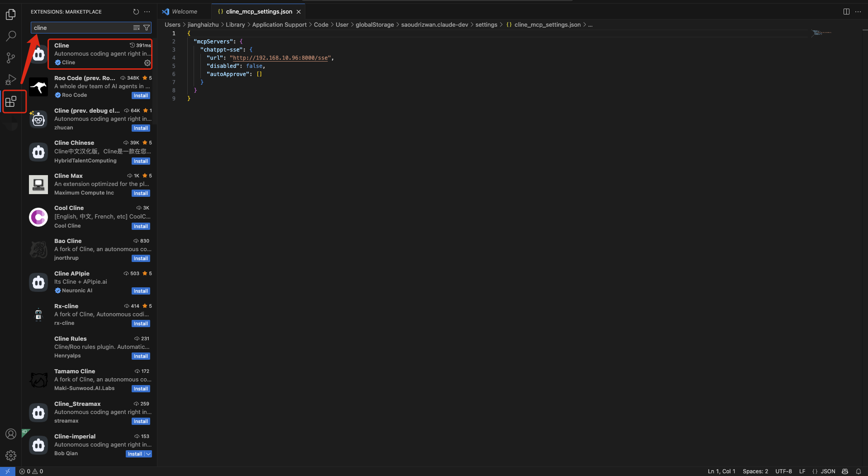Viewport: 868px width, 476px height.
Task: Open Extensions views and more actions menu
Action: [147, 12]
